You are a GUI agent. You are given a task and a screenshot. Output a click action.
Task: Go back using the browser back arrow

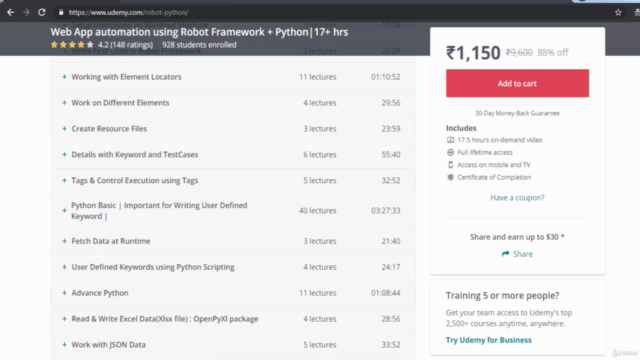click(x=11, y=12)
